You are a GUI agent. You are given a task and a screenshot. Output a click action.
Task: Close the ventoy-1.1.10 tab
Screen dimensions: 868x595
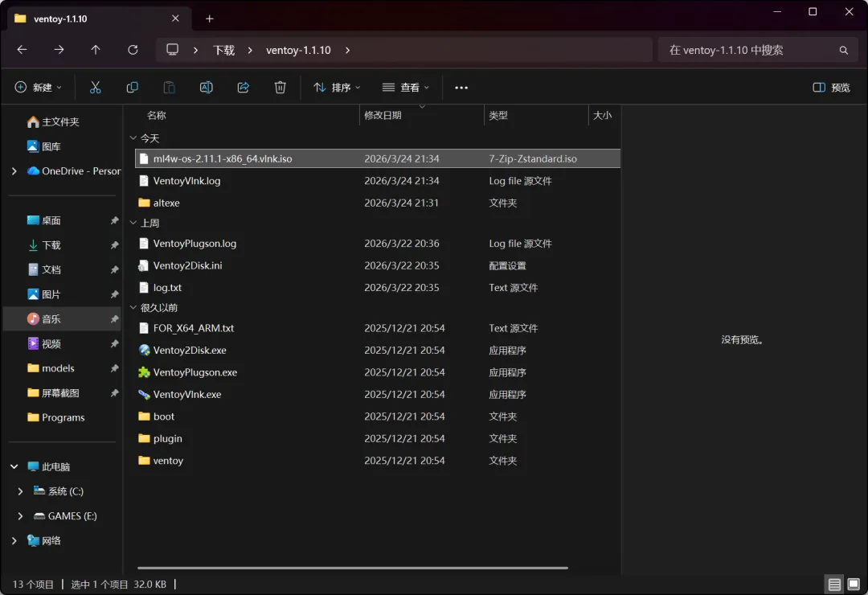click(x=175, y=18)
